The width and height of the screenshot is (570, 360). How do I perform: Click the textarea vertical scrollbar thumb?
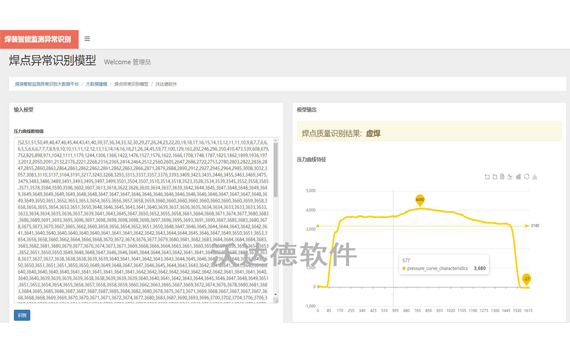(x=276, y=169)
